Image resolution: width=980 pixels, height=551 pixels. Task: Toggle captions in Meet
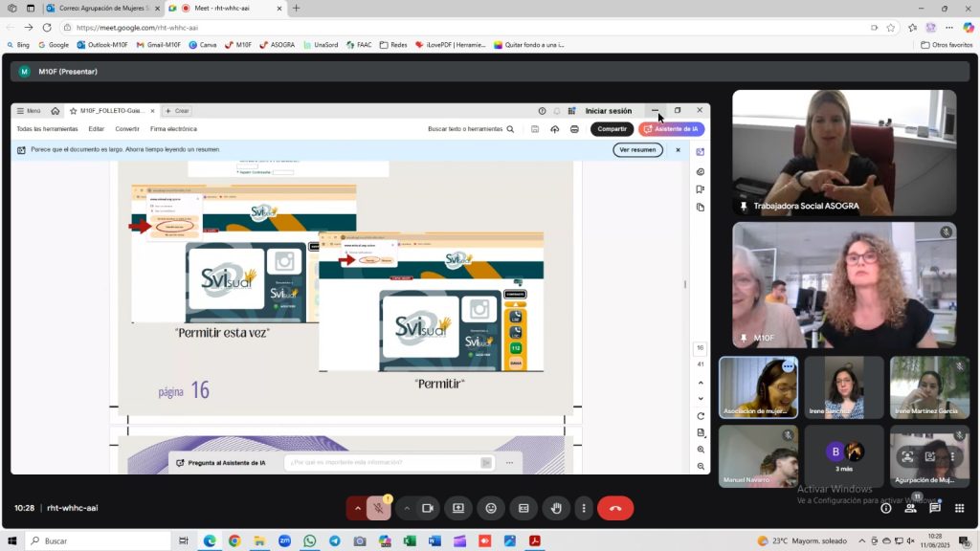point(523,509)
